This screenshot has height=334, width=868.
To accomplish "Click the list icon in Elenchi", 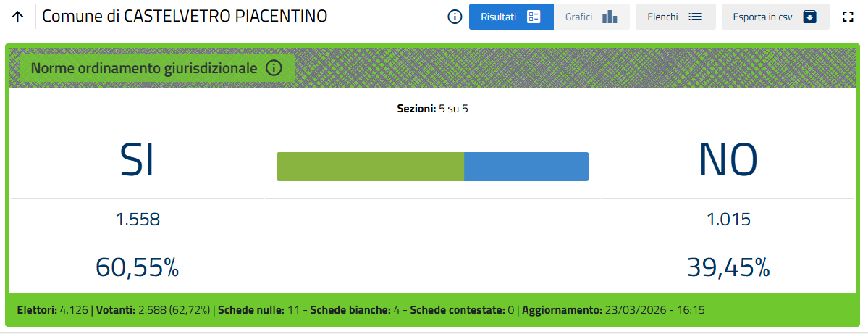I will pyautogui.click(x=696, y=17).
